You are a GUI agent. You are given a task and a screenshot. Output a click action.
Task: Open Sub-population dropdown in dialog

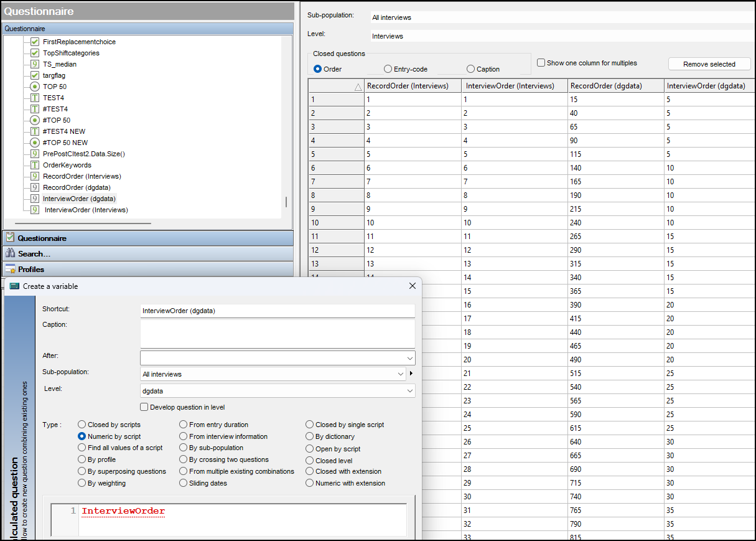click(401, 374)
